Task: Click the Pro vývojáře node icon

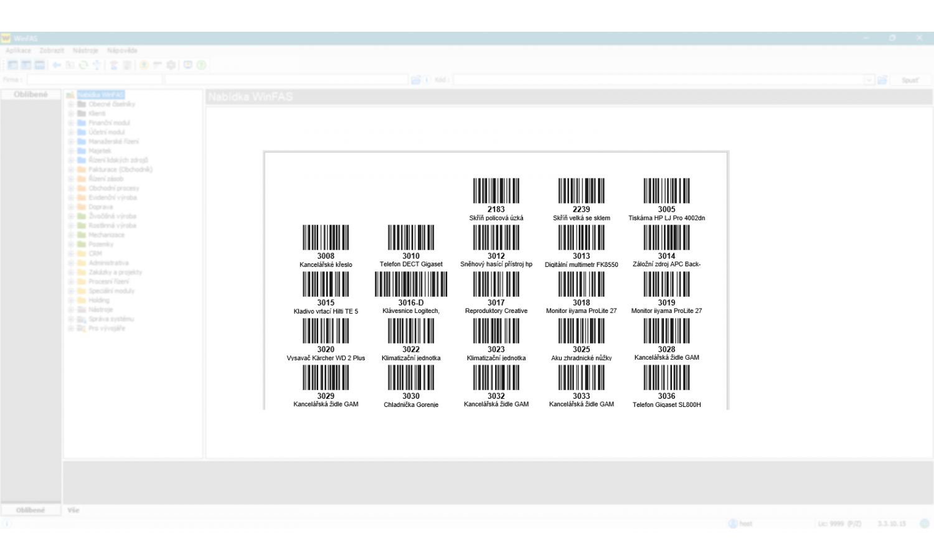Action: point(81,328)
